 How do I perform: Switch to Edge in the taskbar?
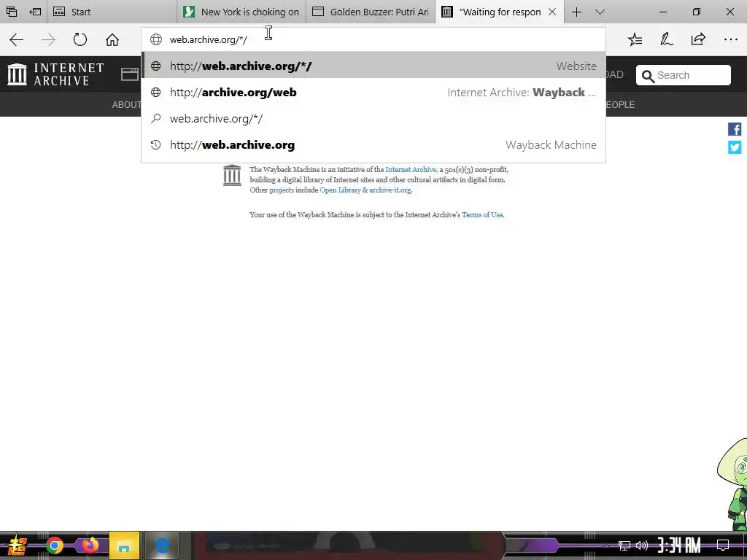162,545
